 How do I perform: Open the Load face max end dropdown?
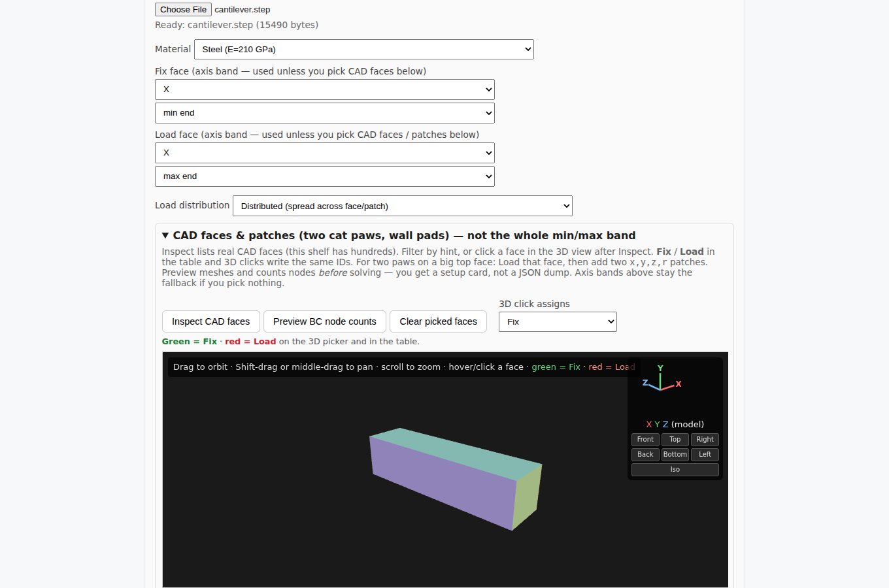click(x=325, y=176)
